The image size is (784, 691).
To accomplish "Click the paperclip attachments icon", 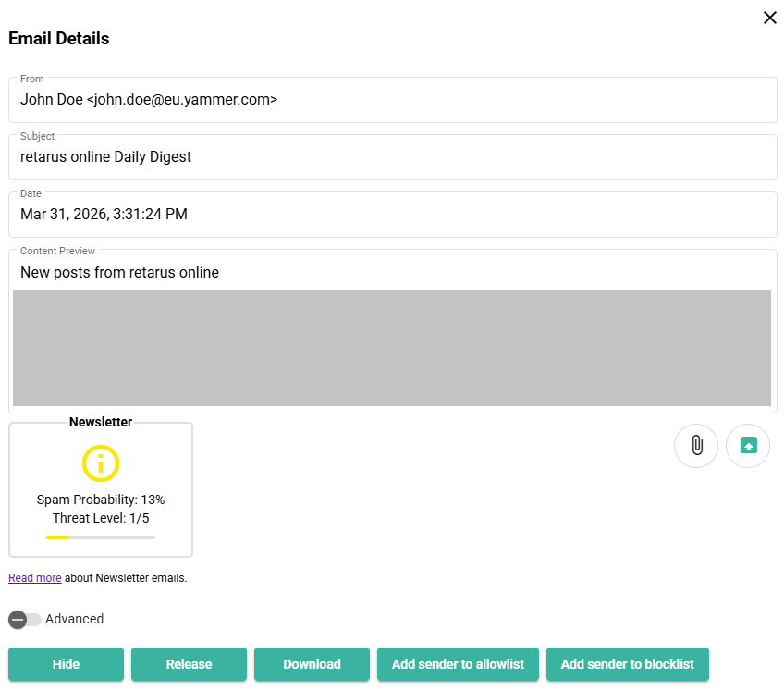I will (696, 446).
